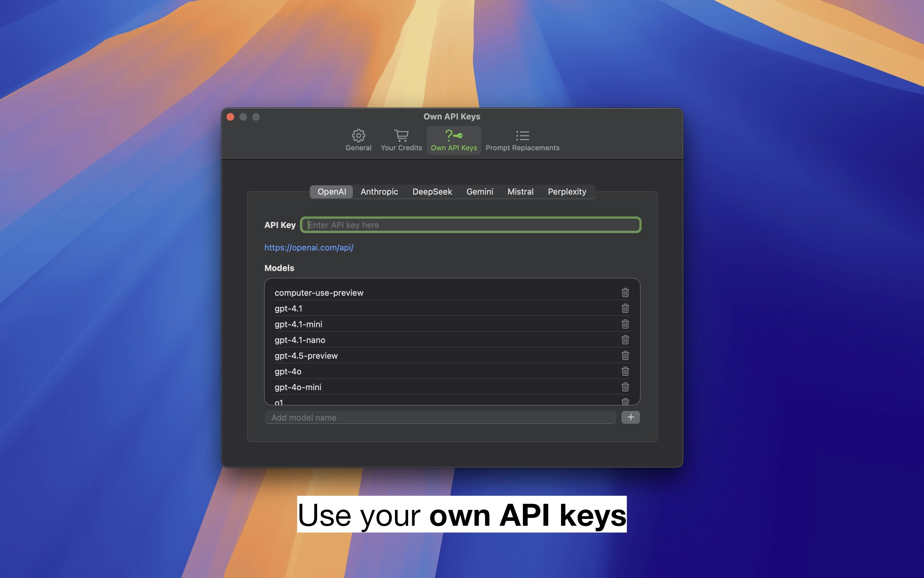Delete the gpt-4.5-preview model
The width and height of the screenshot is (924, 578).
625,355
